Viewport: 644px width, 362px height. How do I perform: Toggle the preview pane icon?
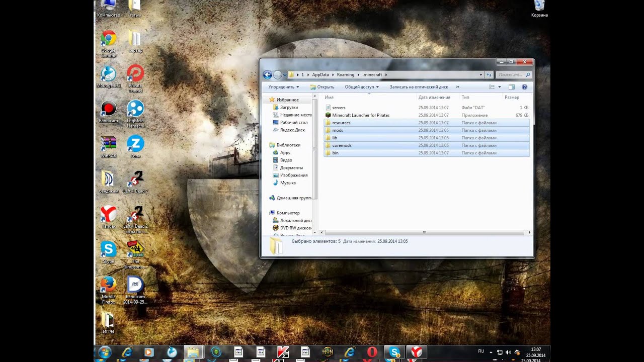[x=512, y=87]
